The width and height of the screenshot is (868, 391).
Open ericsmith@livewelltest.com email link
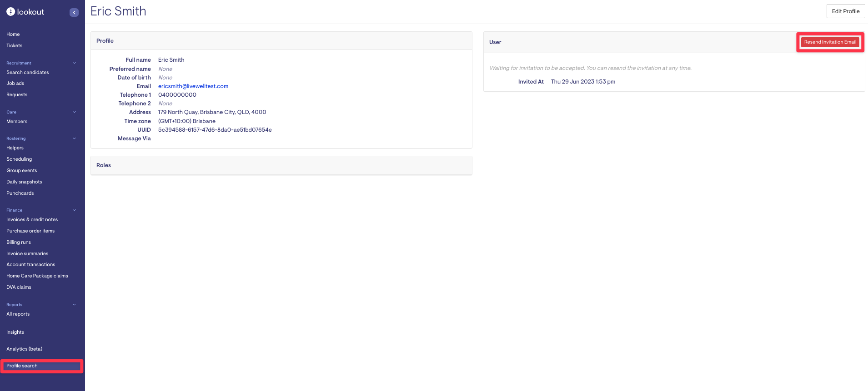click(193, 86)
